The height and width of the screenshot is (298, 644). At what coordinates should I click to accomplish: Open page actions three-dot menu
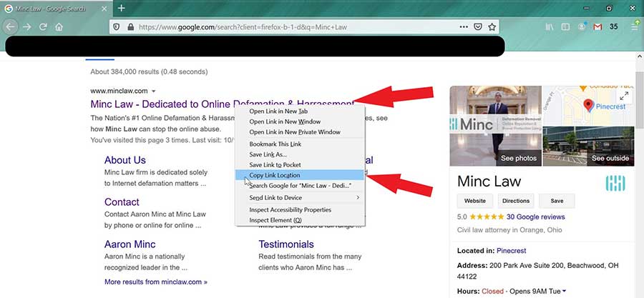(464, 27)
